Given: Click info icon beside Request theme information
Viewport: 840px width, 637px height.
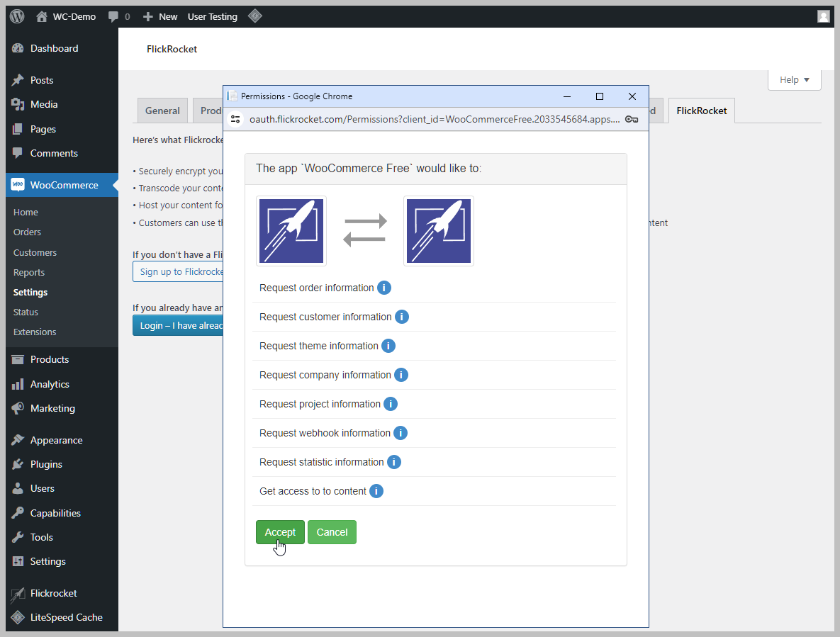Looking at the screenshot, I should pos(388,346).
